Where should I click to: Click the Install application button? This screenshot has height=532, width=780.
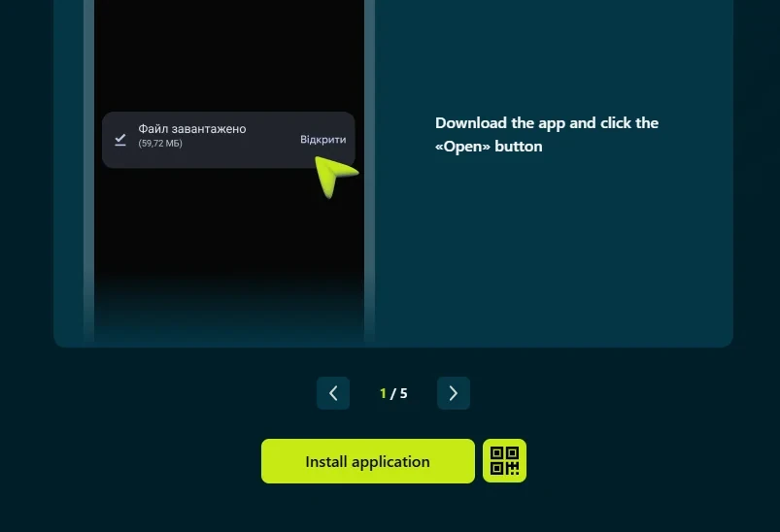367,461
